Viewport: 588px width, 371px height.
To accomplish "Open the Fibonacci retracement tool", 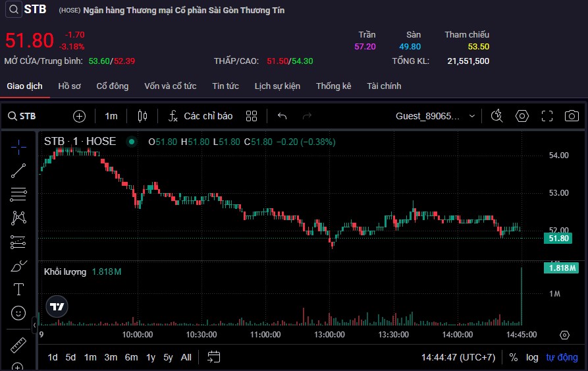I will pos(18,194).
